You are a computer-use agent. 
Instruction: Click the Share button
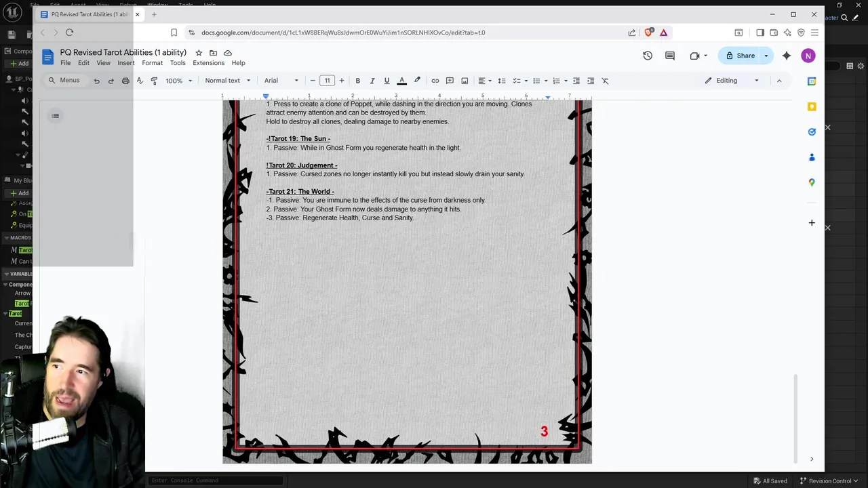(740, 56)
